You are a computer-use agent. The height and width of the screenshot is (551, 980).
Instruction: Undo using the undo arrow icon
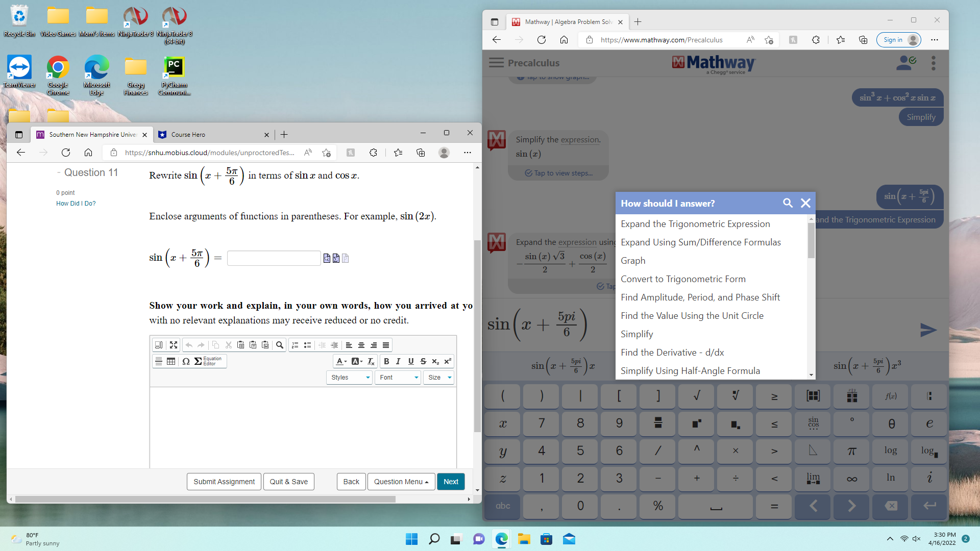pos(189,345)
